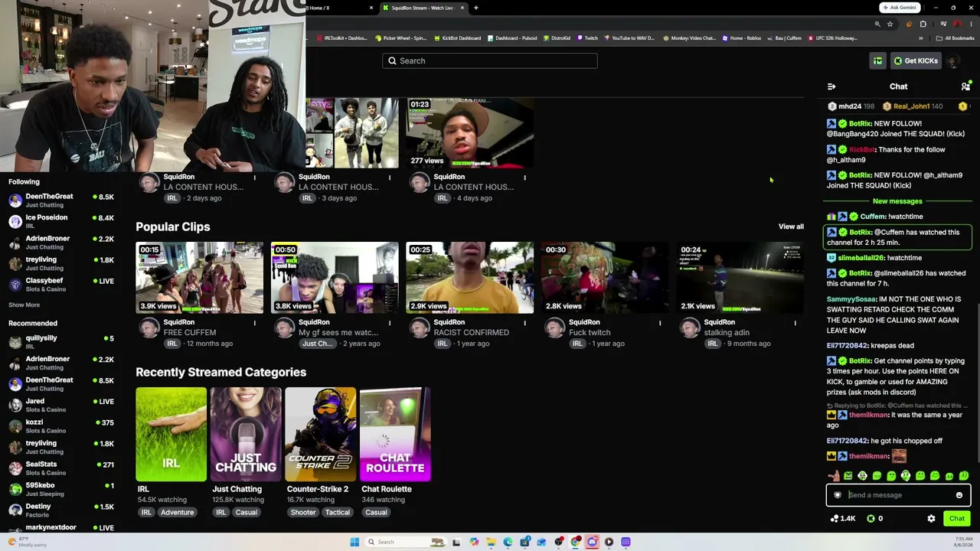Open the green Kick shop icon
Screen dimensions: 980x551
pos(878,61)
